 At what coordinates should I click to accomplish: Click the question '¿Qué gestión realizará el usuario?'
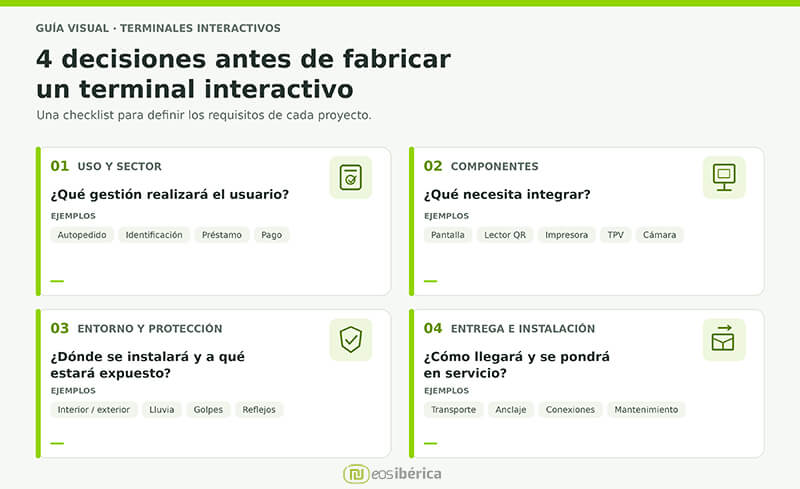[x=169, y=194]
